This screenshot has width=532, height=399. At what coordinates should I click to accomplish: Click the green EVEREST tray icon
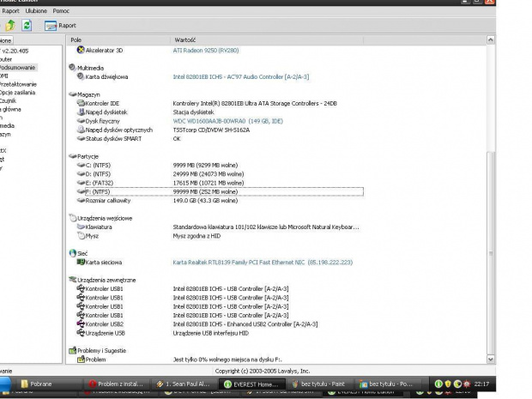pyautogui.click(x=438, y=384)
